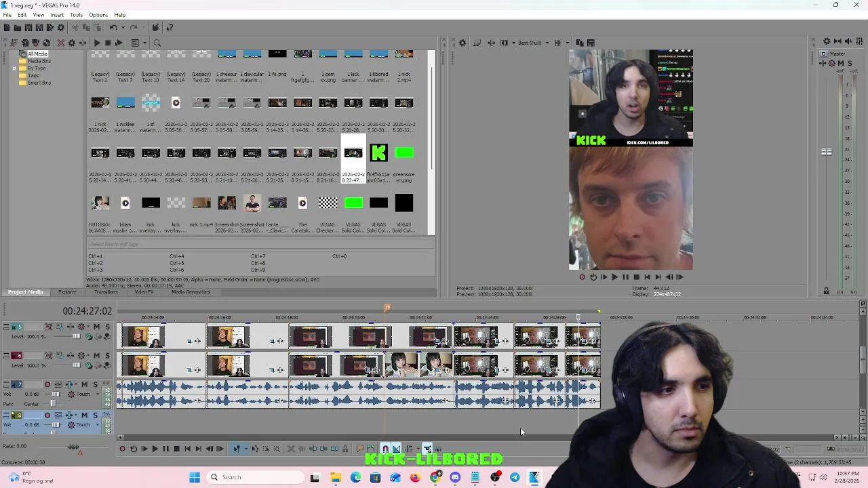Click the Insert Marker icon
This screenshot has width=868, height=488.
coord(359,449)
